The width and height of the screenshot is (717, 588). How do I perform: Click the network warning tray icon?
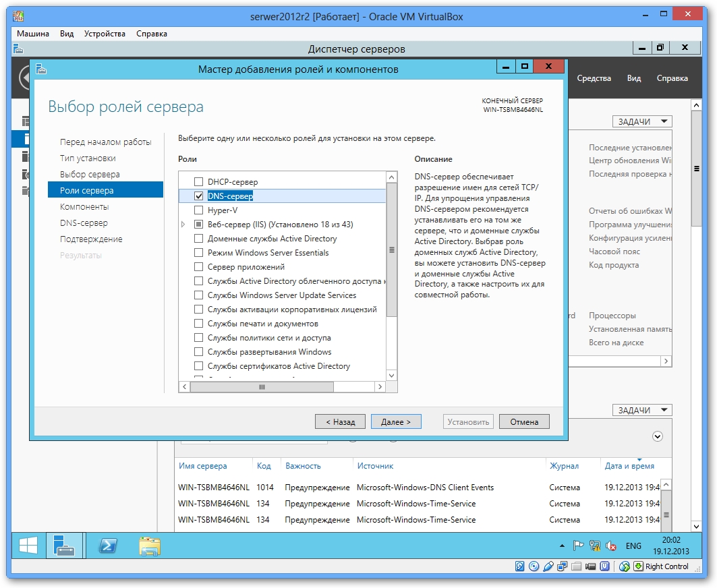click(x=594, y=546)
